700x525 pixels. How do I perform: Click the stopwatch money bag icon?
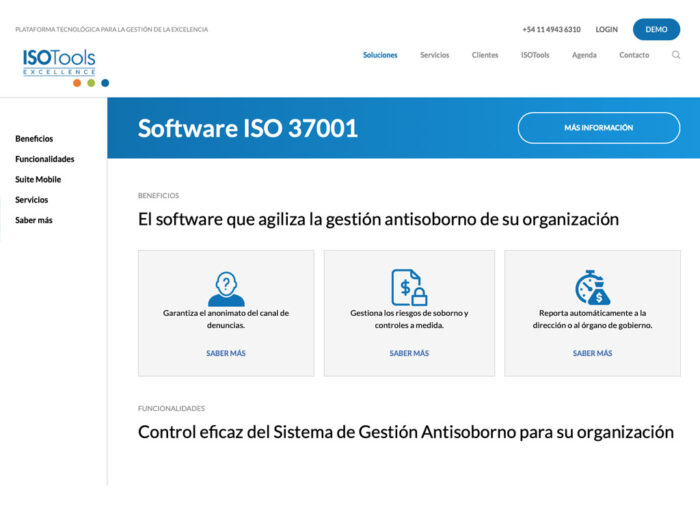point(592,288)
